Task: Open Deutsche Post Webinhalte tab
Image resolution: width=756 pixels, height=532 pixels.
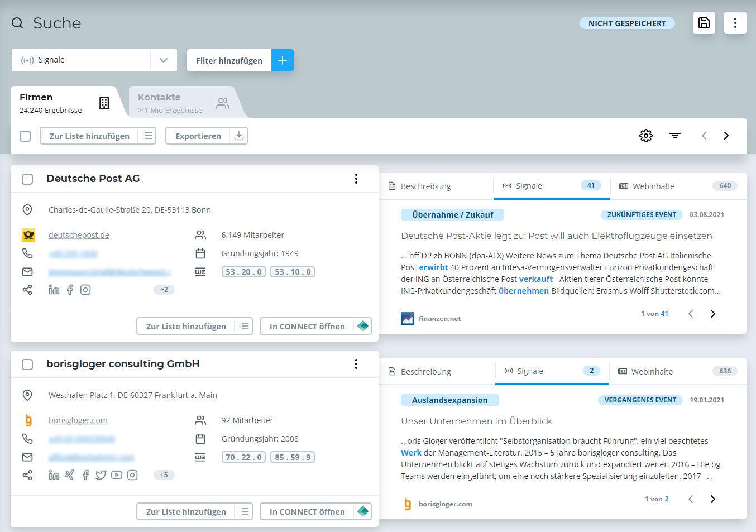Action: pos(678,186)
